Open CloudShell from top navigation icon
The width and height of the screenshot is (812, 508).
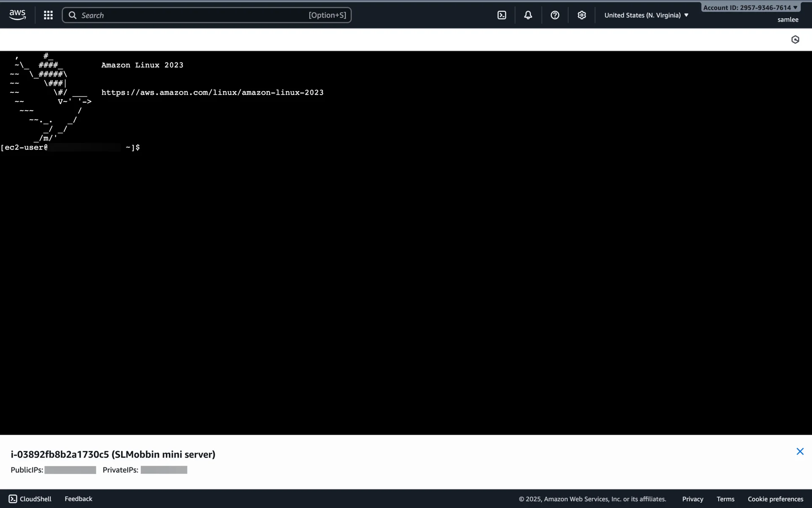[502, 15]
